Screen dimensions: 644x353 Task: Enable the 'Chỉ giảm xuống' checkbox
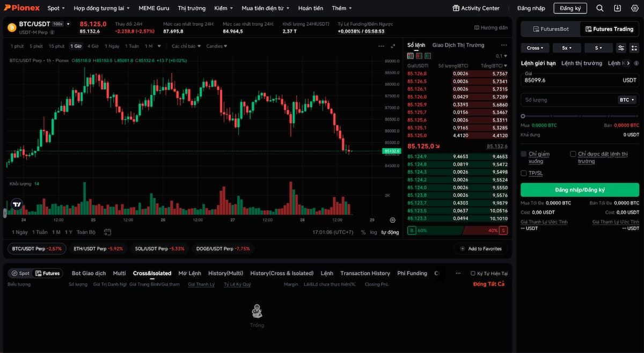pyautogui.click(x=524, y=154)
